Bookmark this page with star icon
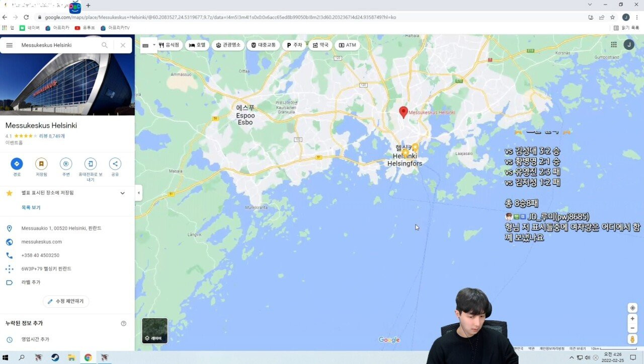This screenshot has width=644, height=364. 612,17
